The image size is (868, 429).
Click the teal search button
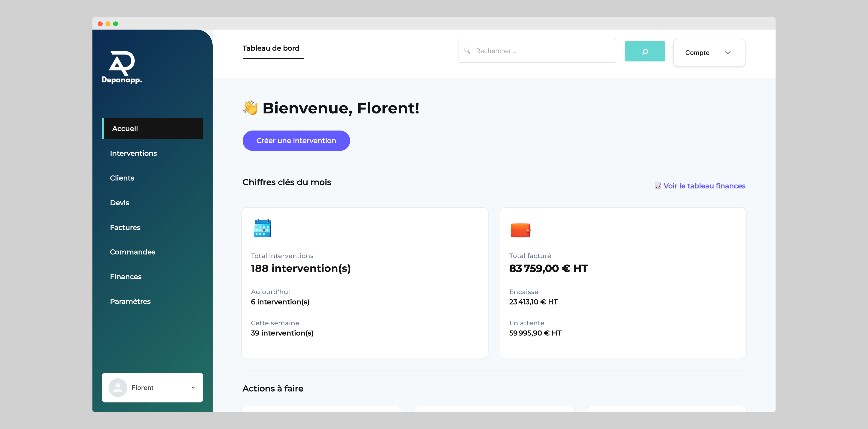(x=645, y=51)
